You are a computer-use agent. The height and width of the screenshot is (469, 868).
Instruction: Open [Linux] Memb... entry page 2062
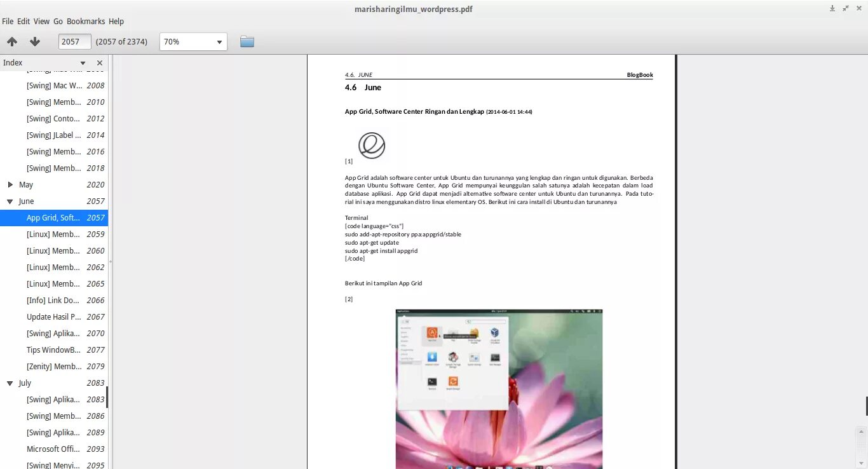54,268
